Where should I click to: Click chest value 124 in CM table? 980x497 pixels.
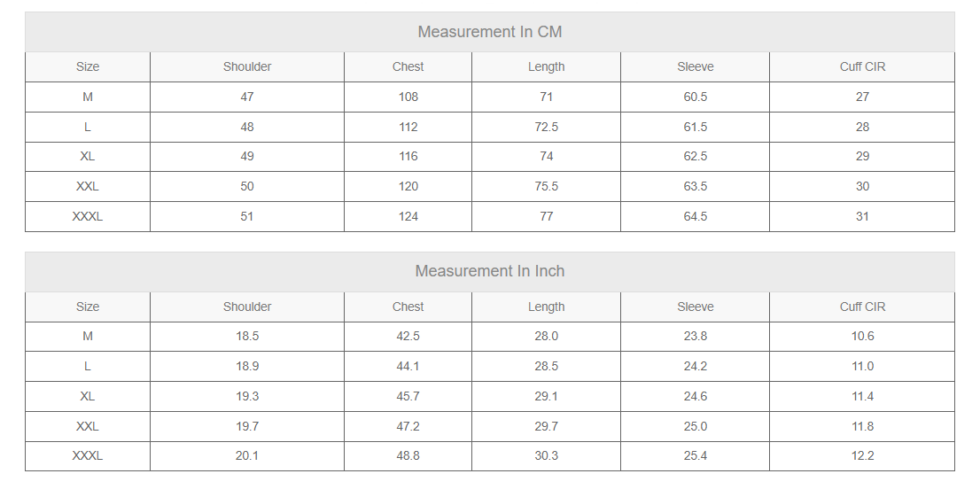408,216
